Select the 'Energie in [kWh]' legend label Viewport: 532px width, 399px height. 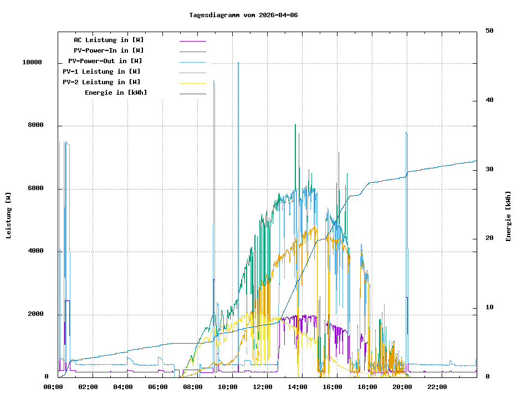pos(116,93)
